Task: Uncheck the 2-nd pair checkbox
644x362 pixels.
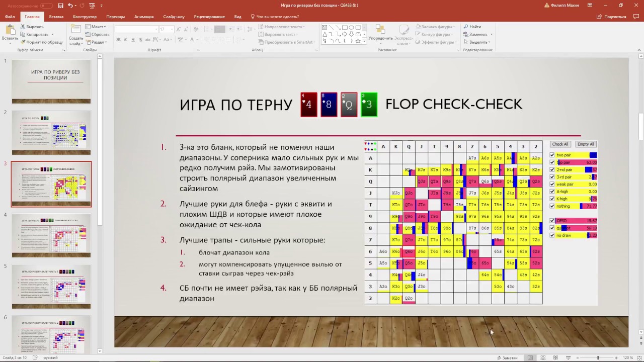Action: tap(552, 170)
